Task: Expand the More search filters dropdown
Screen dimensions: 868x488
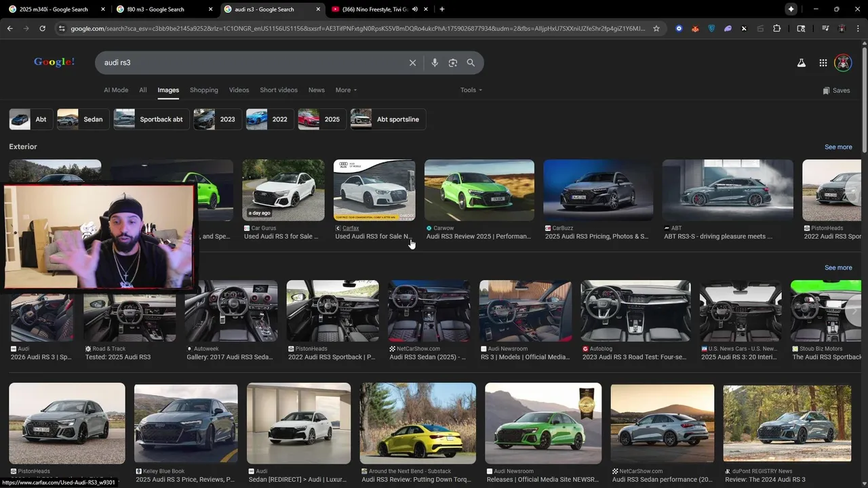Action: pos(346,90)
